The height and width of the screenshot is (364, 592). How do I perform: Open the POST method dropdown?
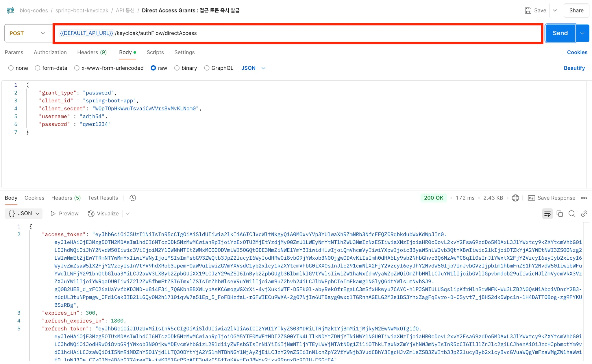(x=28, y=33)
